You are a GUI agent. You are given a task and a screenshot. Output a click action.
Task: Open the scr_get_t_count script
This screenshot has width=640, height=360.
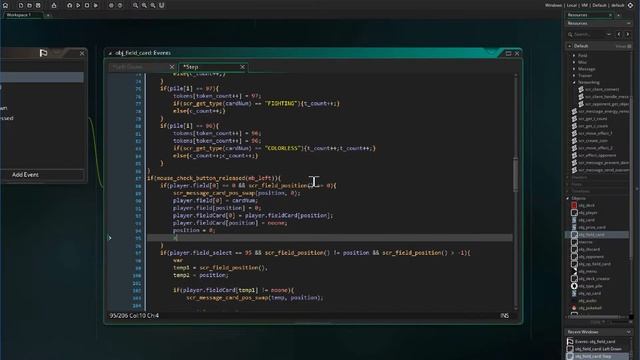pyautogui.click(x=593, y=119)
